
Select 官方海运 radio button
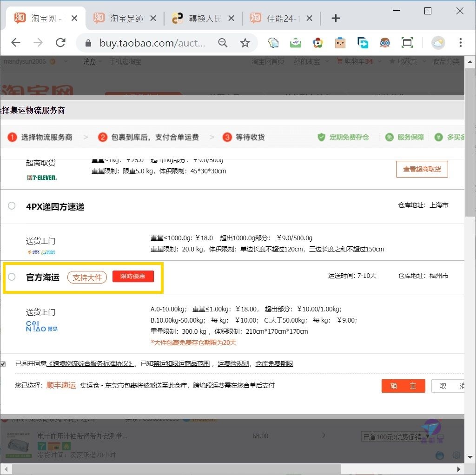coord(12,277)
